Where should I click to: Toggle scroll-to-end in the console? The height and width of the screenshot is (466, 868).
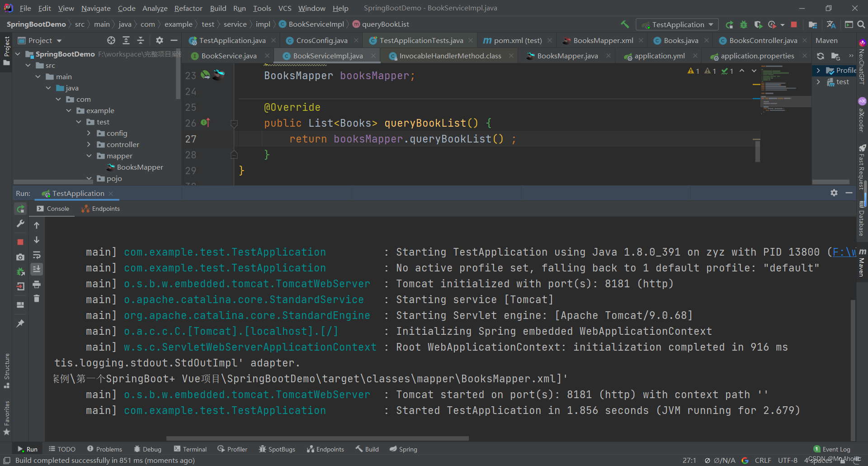tap(37, 270)
